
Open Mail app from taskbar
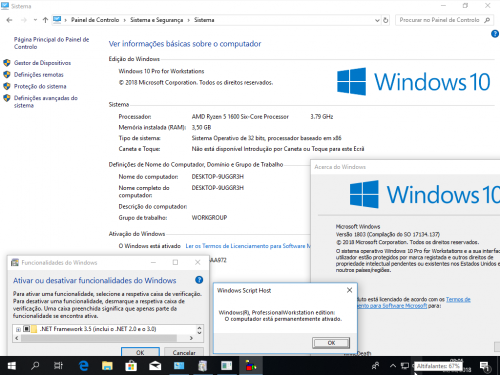pyautogui.click(x=155, y=366)
